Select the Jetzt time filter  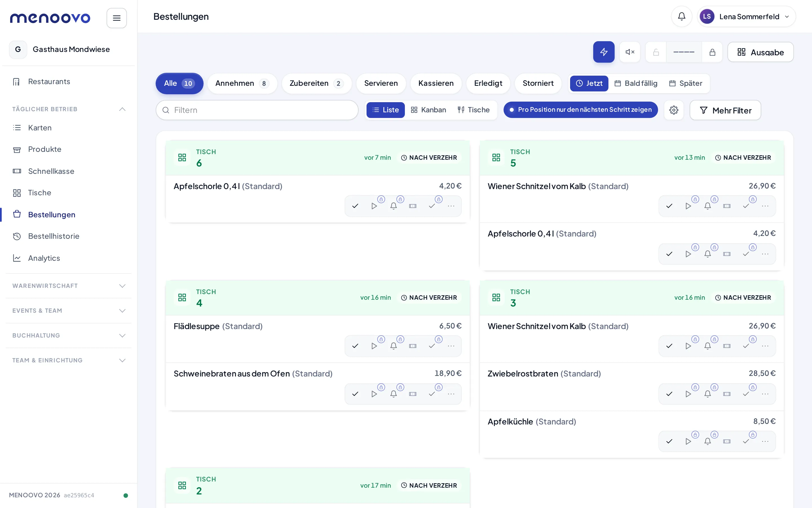point(589,83)
